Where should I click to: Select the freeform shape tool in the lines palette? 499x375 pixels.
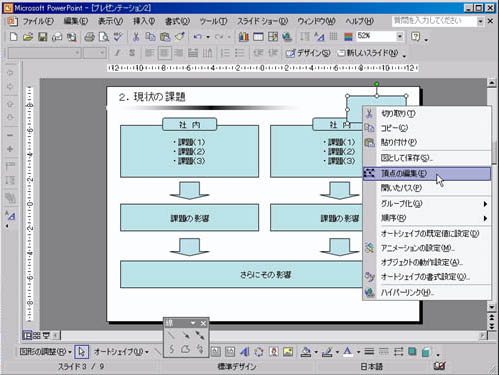coord(185,349)
